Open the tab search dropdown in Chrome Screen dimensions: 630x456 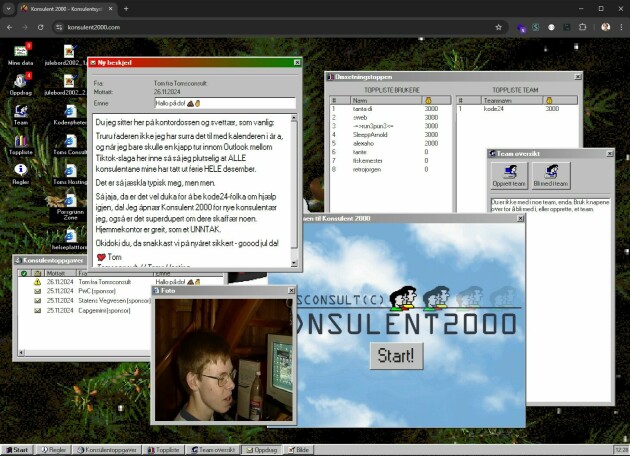click(x=8, y=8)
